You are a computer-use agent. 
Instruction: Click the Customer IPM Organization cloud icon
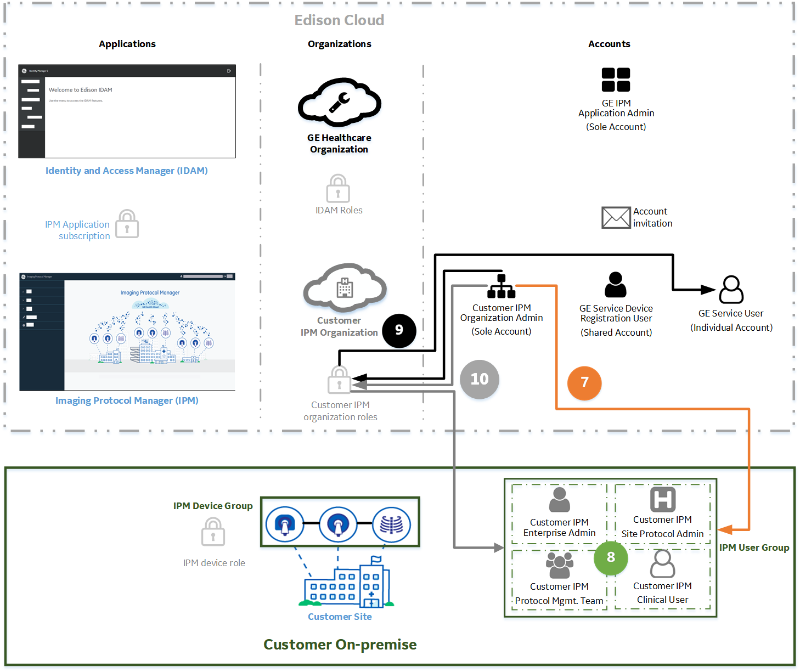(345, 287)
